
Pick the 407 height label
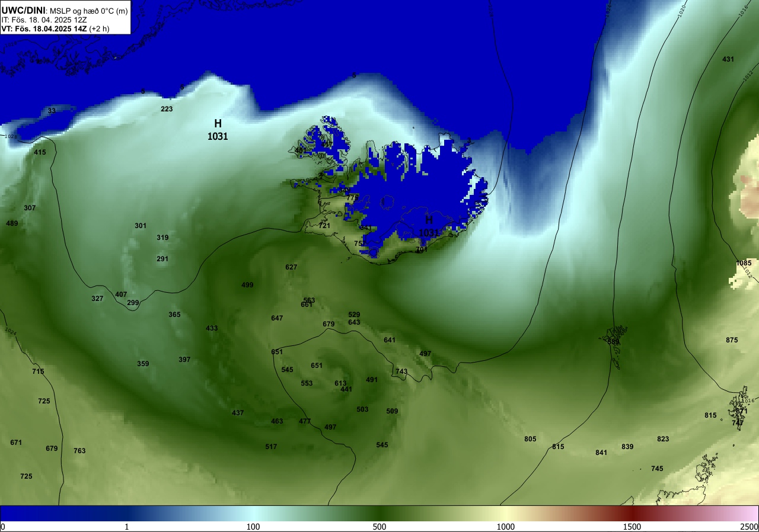121,294
